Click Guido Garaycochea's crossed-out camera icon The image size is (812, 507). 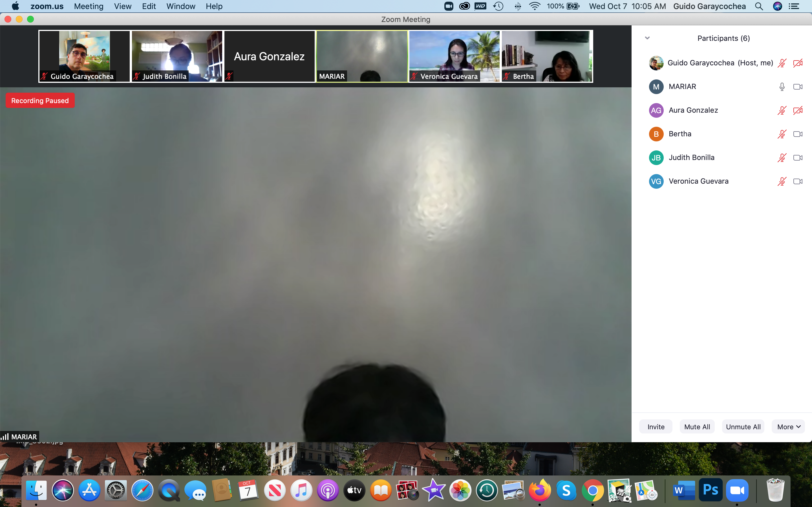[798, 63]
